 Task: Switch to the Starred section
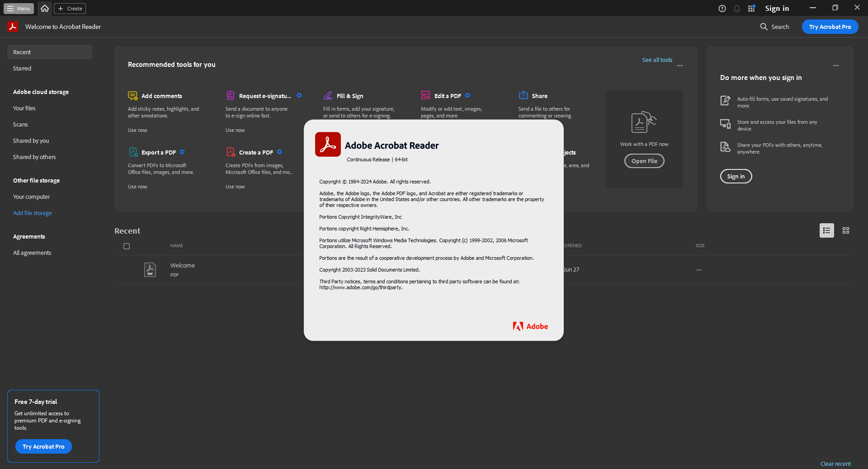tap(22, 68)
